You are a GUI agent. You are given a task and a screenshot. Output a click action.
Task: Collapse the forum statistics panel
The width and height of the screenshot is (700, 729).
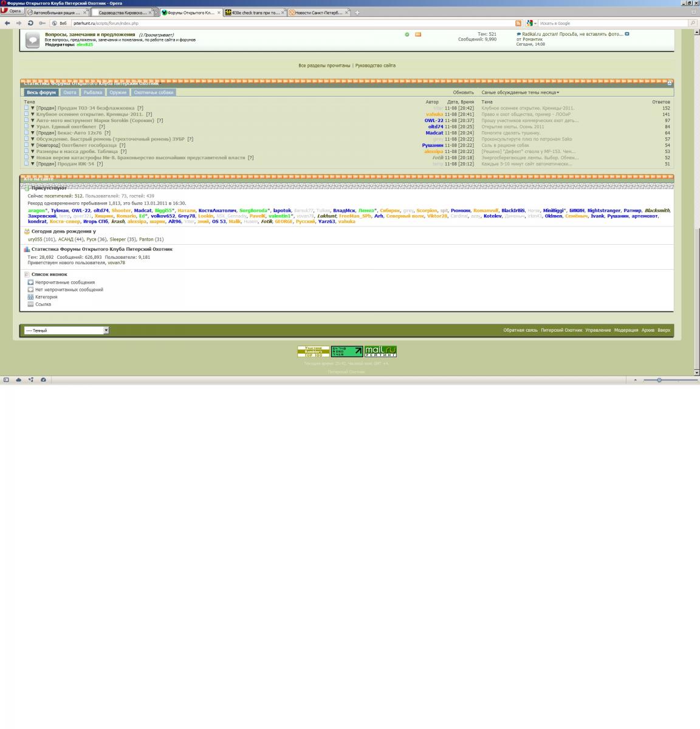[x=670, y=83]
